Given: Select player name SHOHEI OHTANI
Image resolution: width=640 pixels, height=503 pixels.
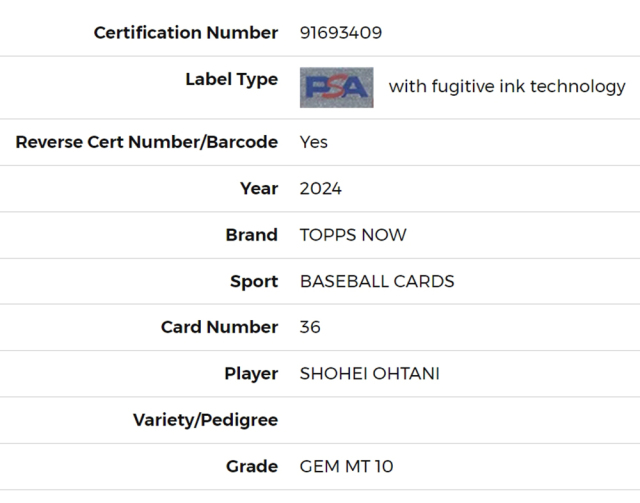Looking at the screenshot, I should click(369, 374).
